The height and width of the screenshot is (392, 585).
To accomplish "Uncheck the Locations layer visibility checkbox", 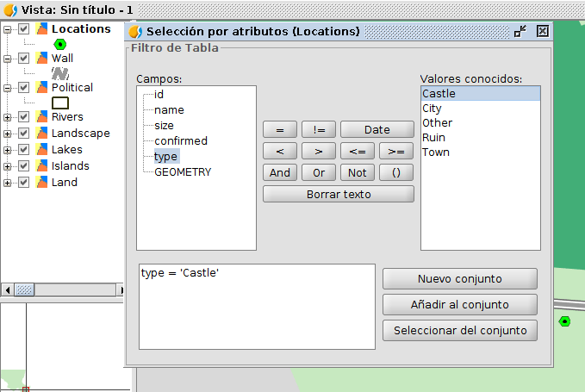I will coord(24,29).
